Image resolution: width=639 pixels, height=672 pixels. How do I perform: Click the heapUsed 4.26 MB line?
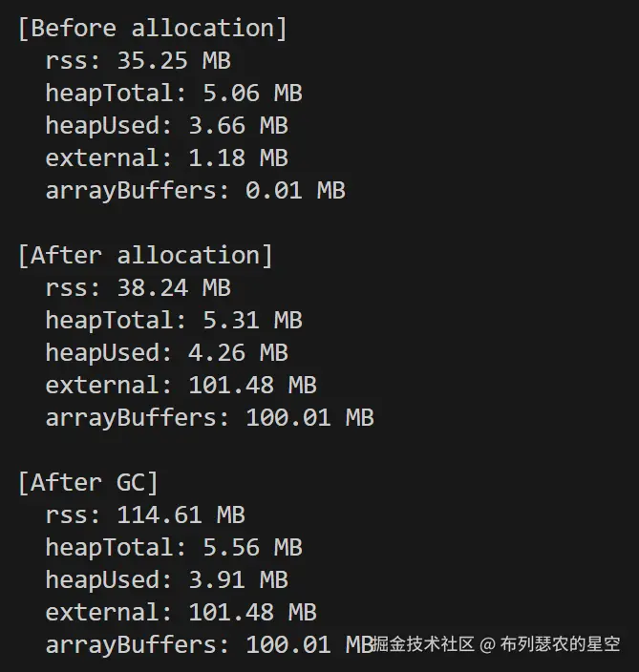click(x=166, y=353)
